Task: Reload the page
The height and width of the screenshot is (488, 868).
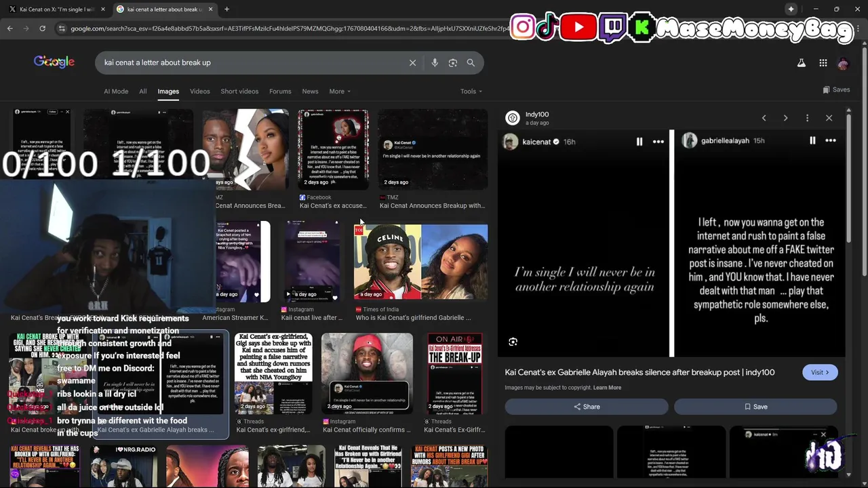Action: (x=42, y=28)
